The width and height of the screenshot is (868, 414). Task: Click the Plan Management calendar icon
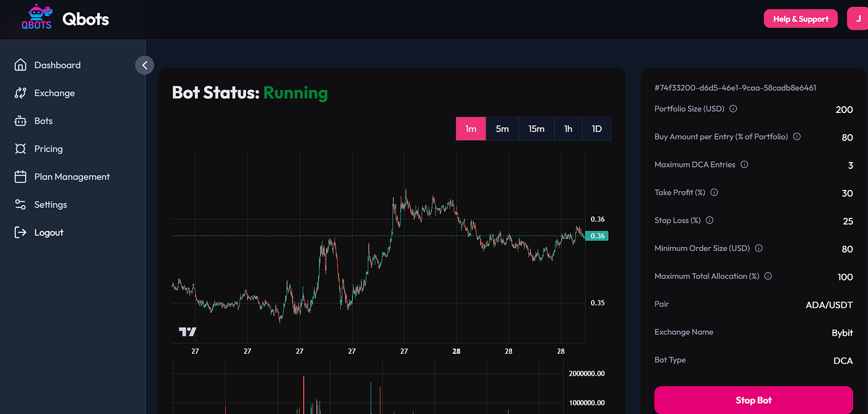point(20,177)
